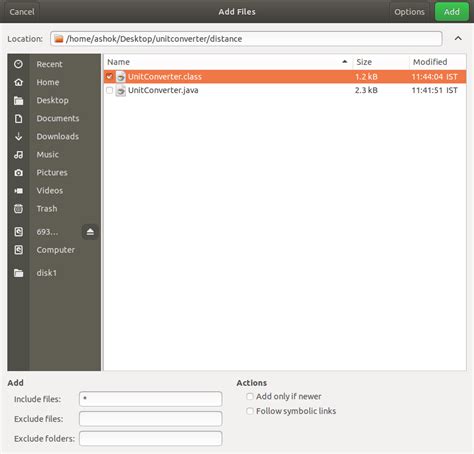Viewport: 474px width, 454px height.
Task: Click the Music note icon
Action: [19, 154]
